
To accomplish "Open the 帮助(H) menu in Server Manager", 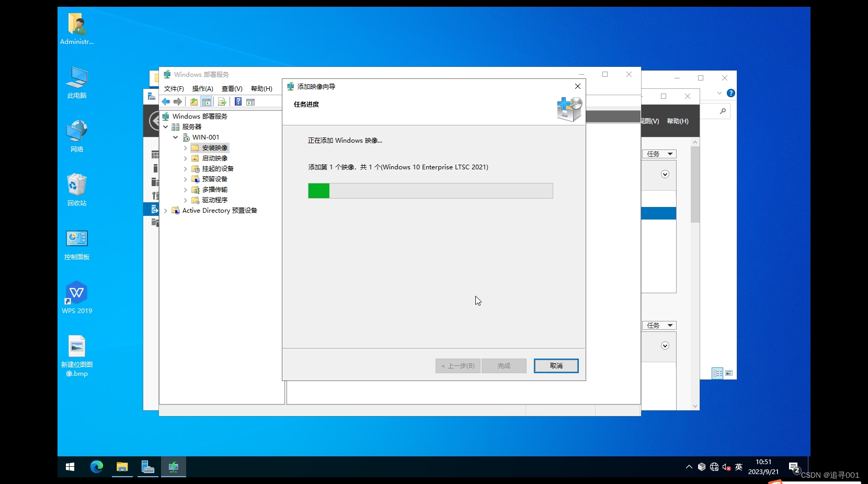I will tap(678, 121).
